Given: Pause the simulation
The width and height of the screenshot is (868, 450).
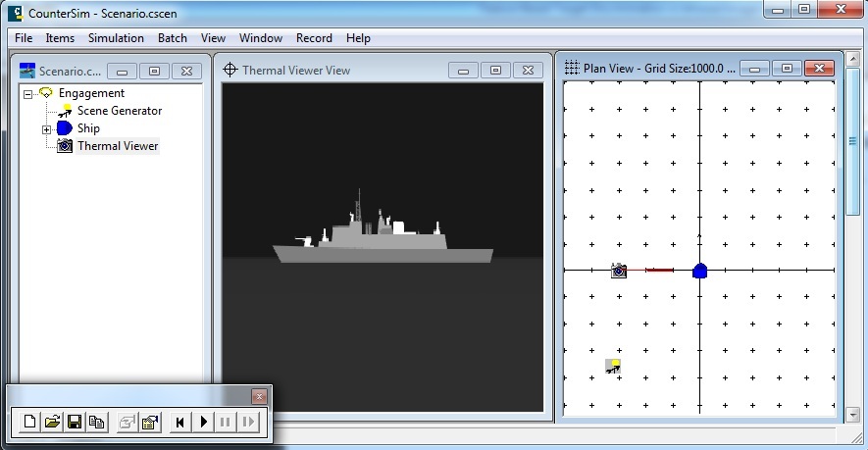Looking at the screenshot, I should tap(226, 423).
